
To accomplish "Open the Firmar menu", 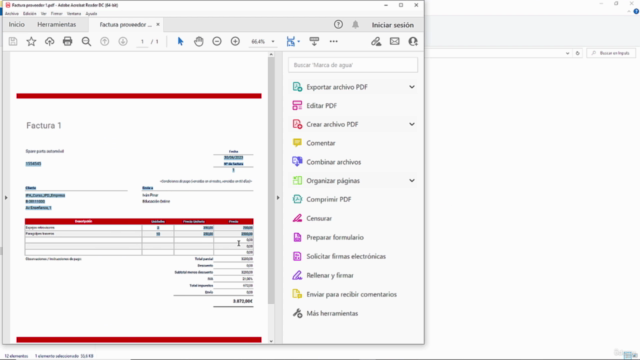I will [x=57, y=13].
